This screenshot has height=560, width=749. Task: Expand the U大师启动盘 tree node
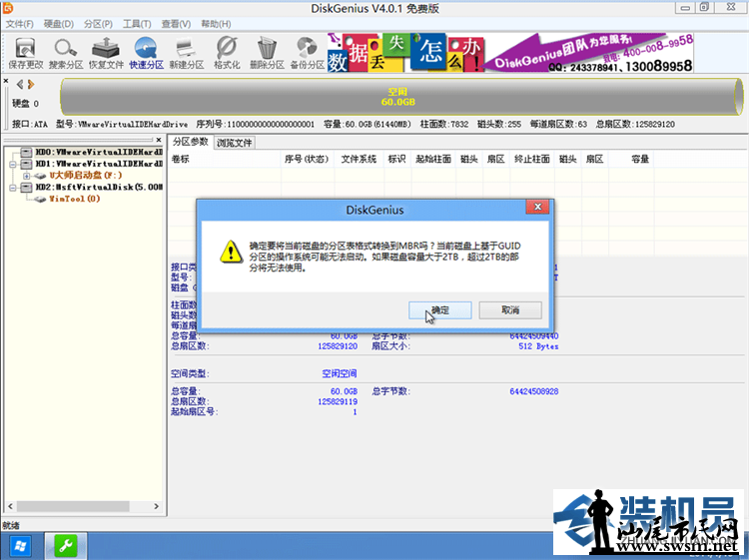[26, 176]
